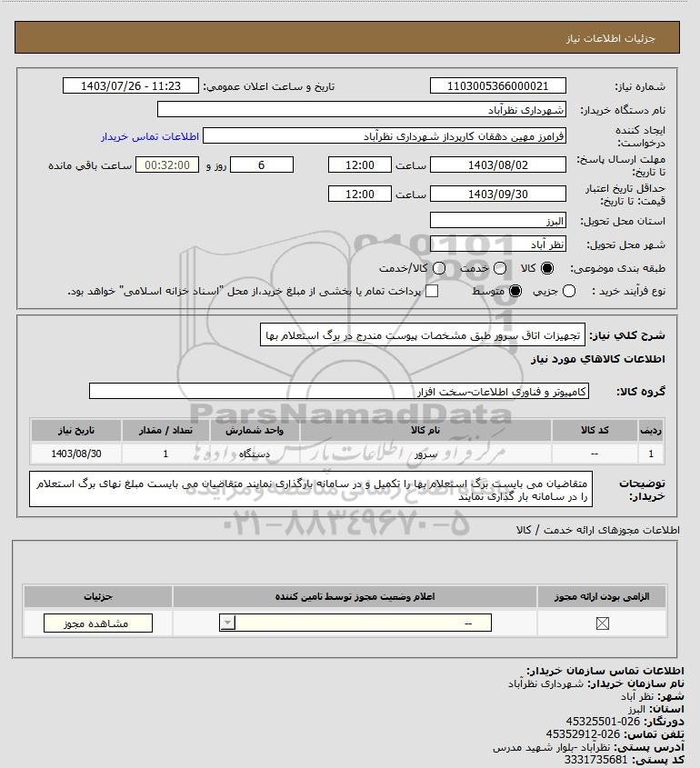Click the license status combo box field

tap(355, 623)
